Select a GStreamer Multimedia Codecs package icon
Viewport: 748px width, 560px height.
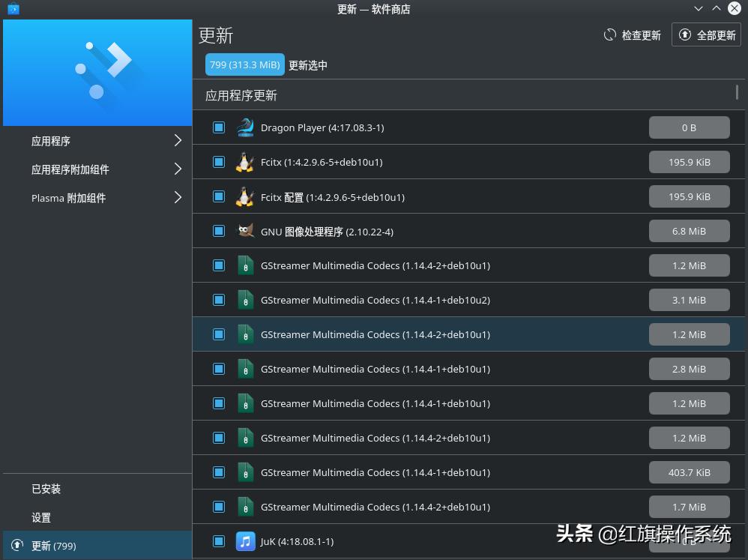[x=245, y=265]
